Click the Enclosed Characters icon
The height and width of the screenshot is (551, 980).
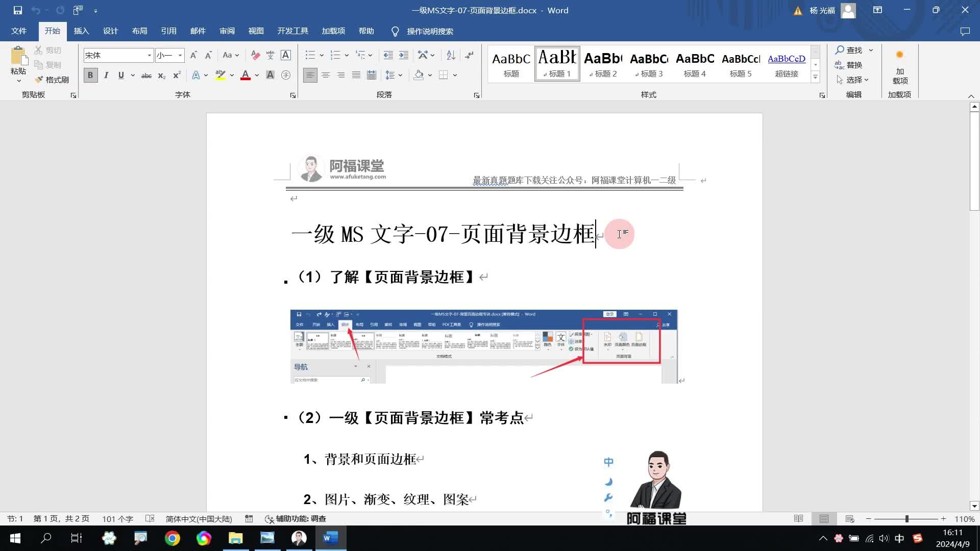coord(286,75)
